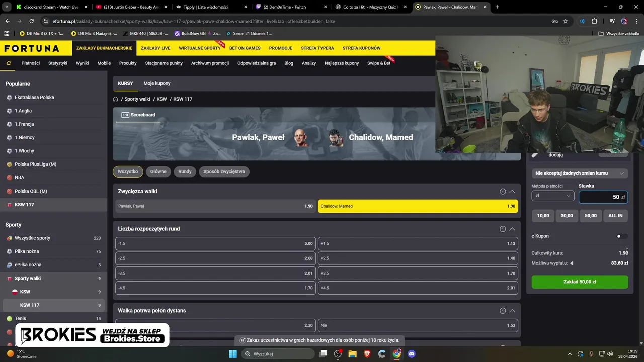Screen dimensions: 644x362
Task: Open Windows Start menu
Action: click(x=233, y=354)
